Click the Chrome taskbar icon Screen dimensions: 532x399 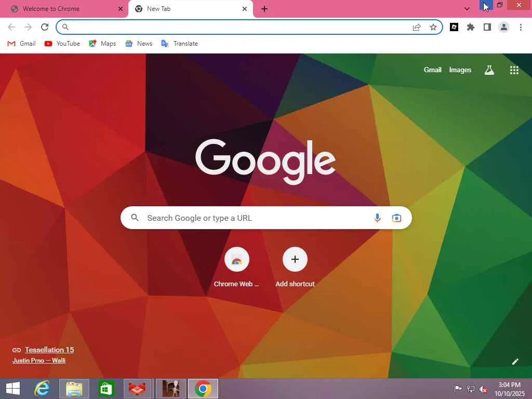click(x=203, y=389)
